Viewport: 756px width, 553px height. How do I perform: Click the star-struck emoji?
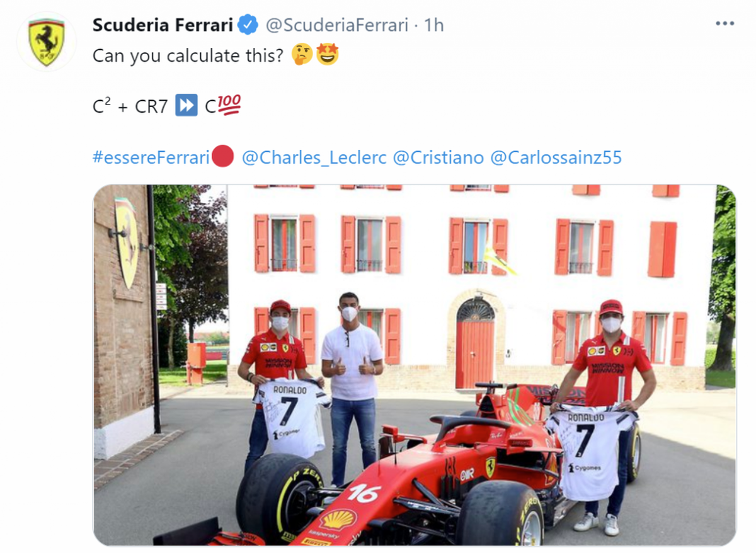[328, 55]
